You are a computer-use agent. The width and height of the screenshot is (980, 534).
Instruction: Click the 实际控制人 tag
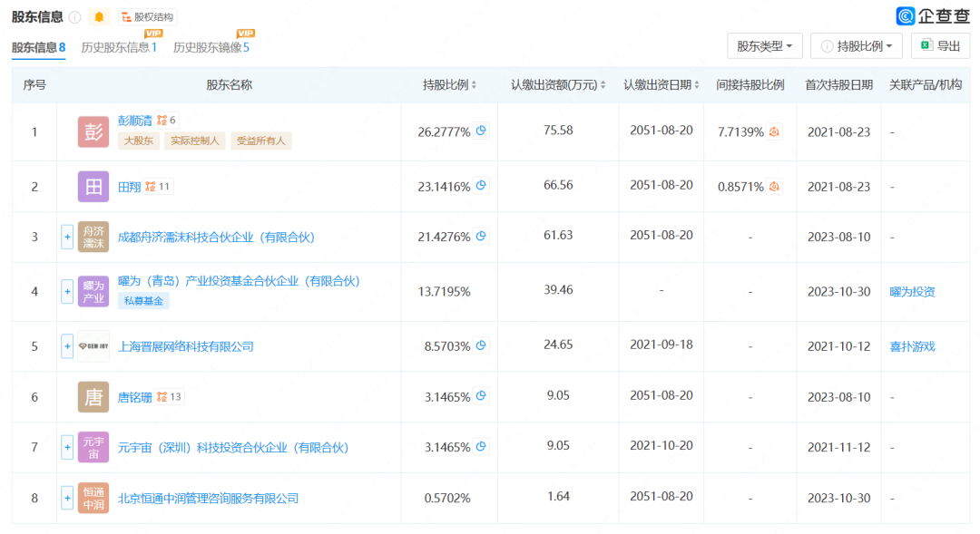pos(194,141)
